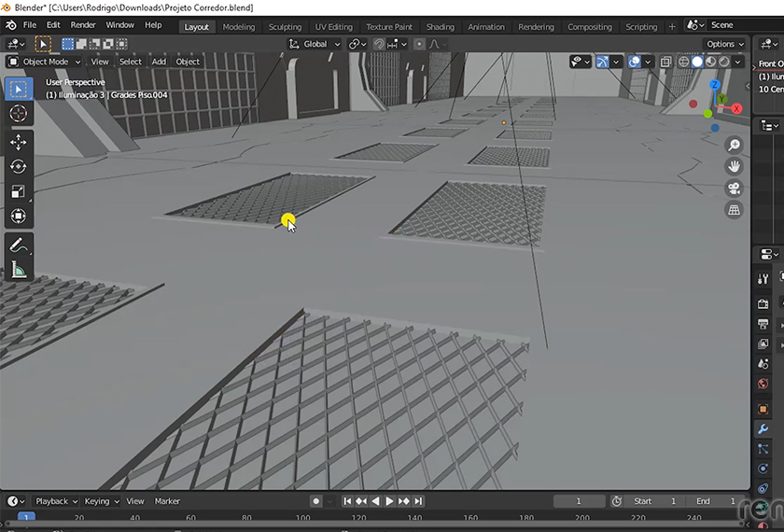The width and height of the screenshot is (784, 532).
Task: Enable auto keying record button
Action: pos(315,501)
